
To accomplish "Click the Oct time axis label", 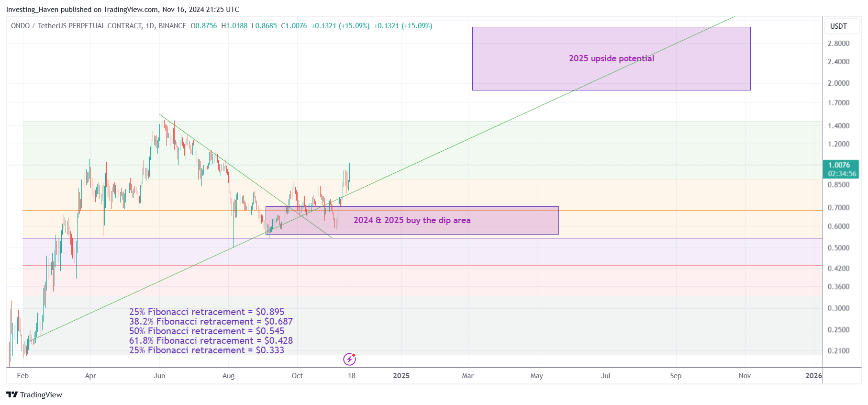I will pyautogui.click(x=297, y=376).
